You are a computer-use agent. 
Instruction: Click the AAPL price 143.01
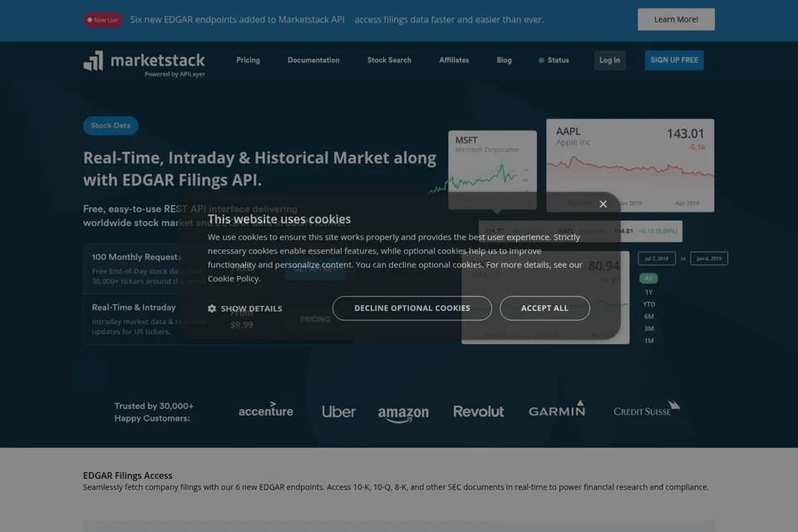(686, 133)
